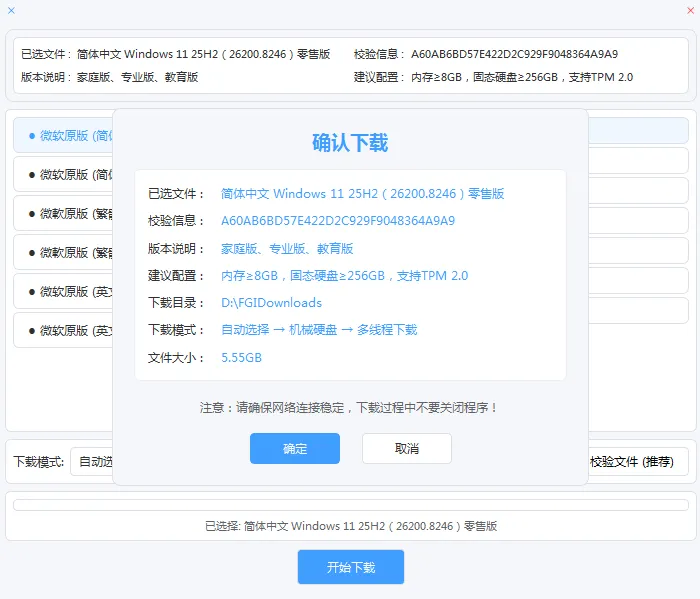Confirm the download with the 确定 button
This screenshot has width=700, height=599.
point(295,448)
